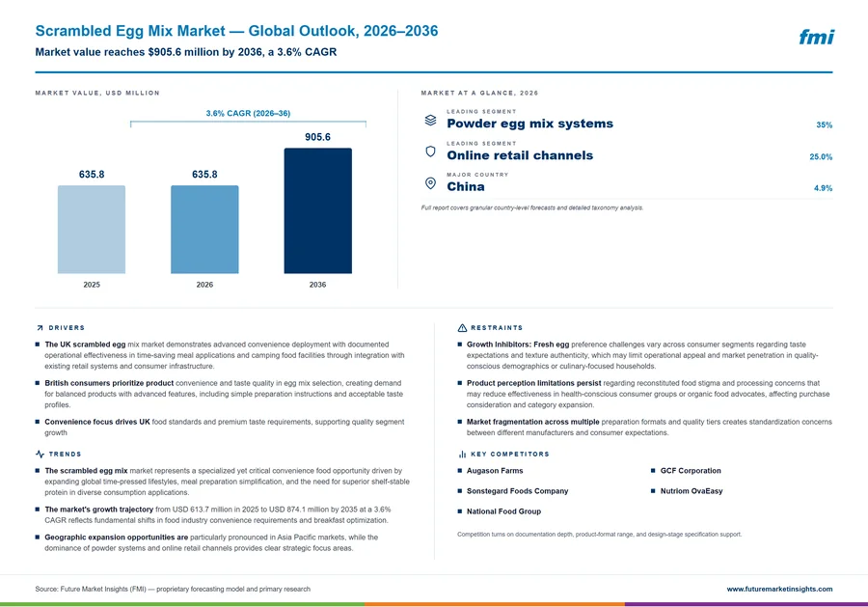
Task: Click the subtitle about $905.6 million by 2036
Action: tap(186, 52)
